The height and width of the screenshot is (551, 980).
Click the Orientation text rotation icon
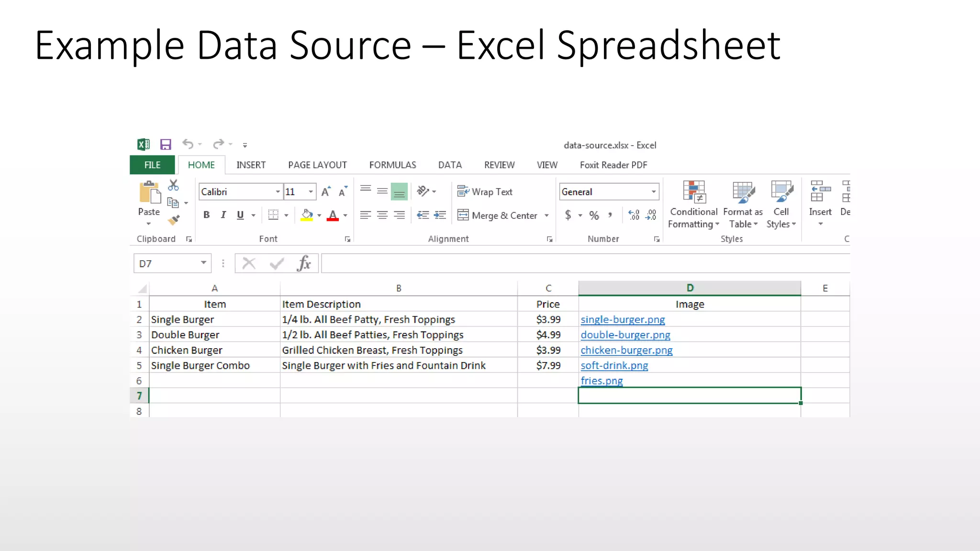coord(423,191)
